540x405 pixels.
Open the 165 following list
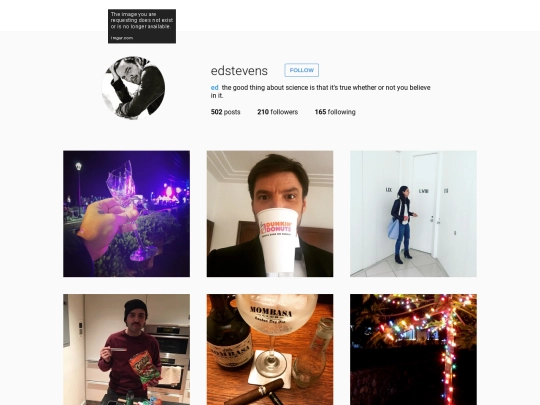pos(335,112)
